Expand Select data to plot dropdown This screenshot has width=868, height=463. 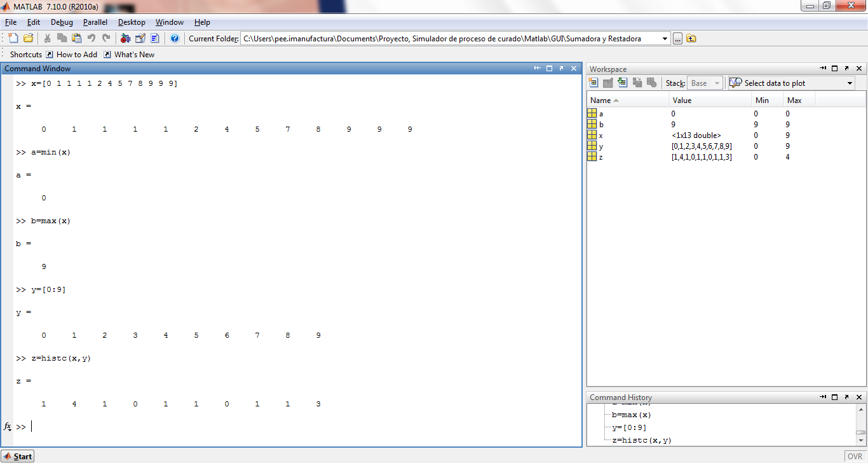pyautogui.click(x=850, y=83)
